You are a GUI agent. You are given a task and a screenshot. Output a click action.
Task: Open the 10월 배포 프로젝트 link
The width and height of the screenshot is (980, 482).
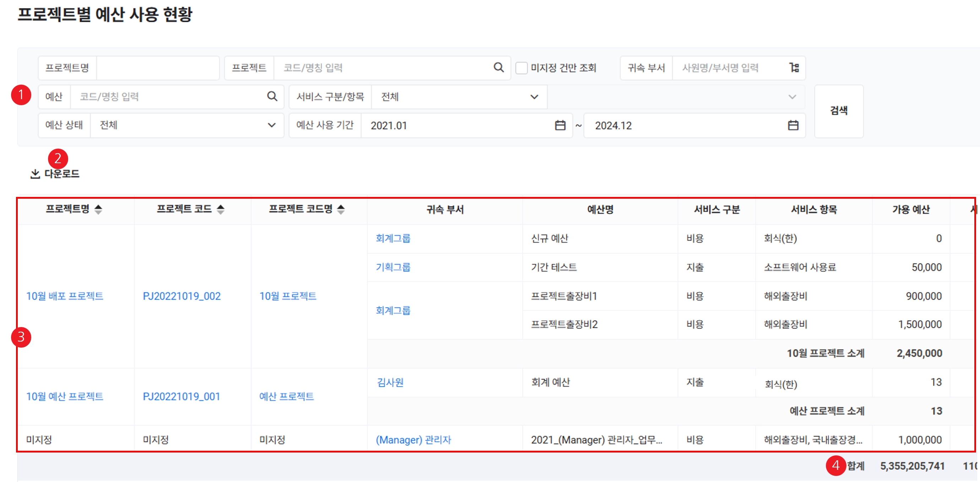pyautogui.click(x=65, y=296)
